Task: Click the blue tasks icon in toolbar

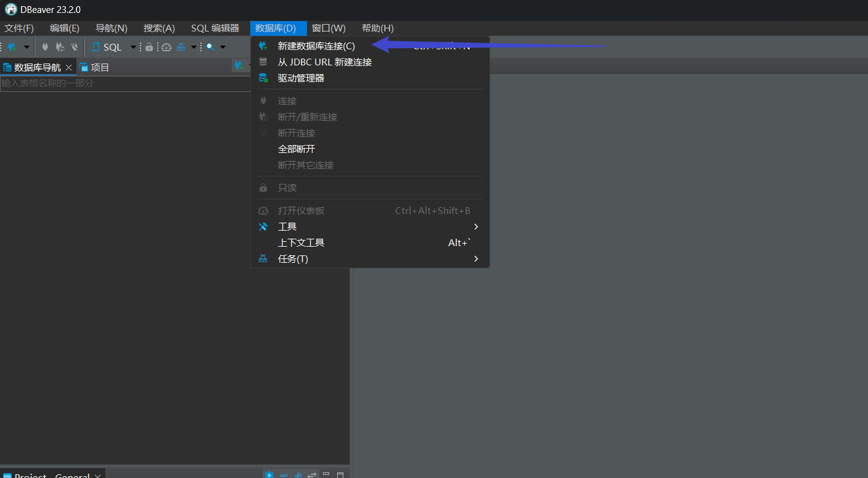Action: click(181, 47)
